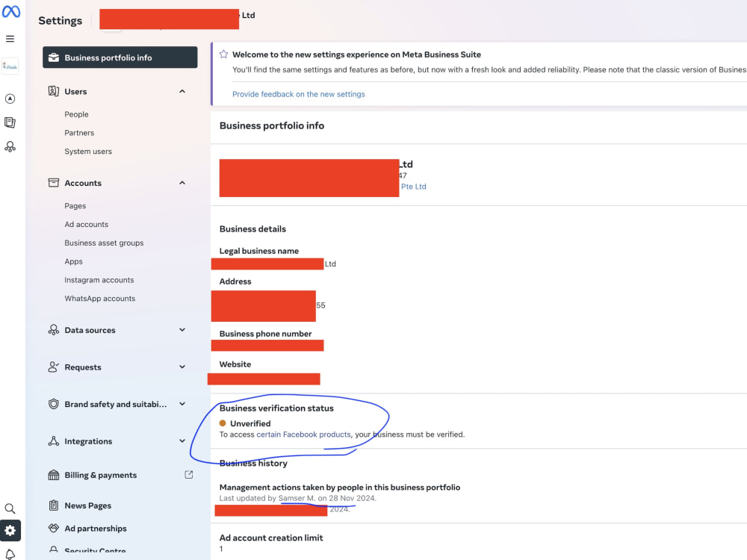Open the pages/news icon in left rail

10,122
